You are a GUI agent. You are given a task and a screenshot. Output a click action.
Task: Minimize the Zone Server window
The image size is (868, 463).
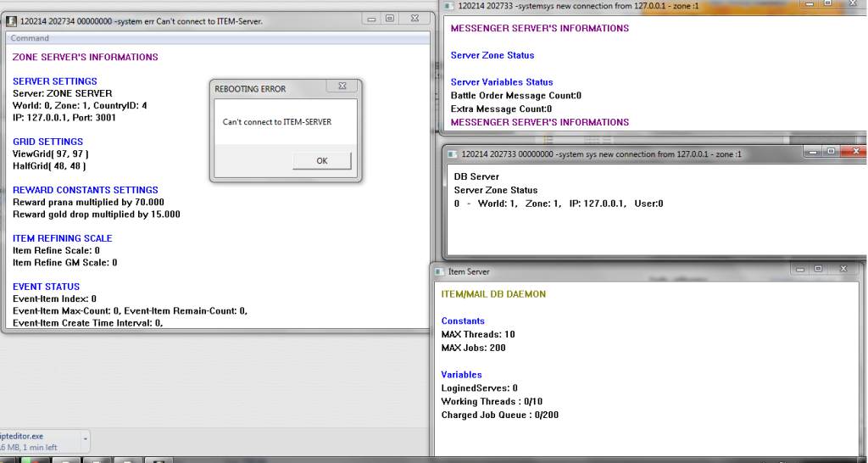tap(370, 19)
